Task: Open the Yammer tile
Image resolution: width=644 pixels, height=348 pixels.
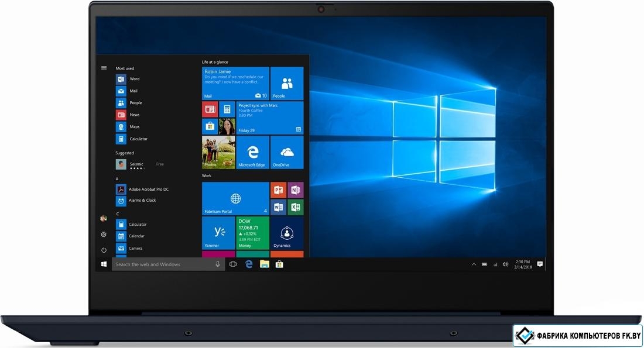Action: [218, 233]
